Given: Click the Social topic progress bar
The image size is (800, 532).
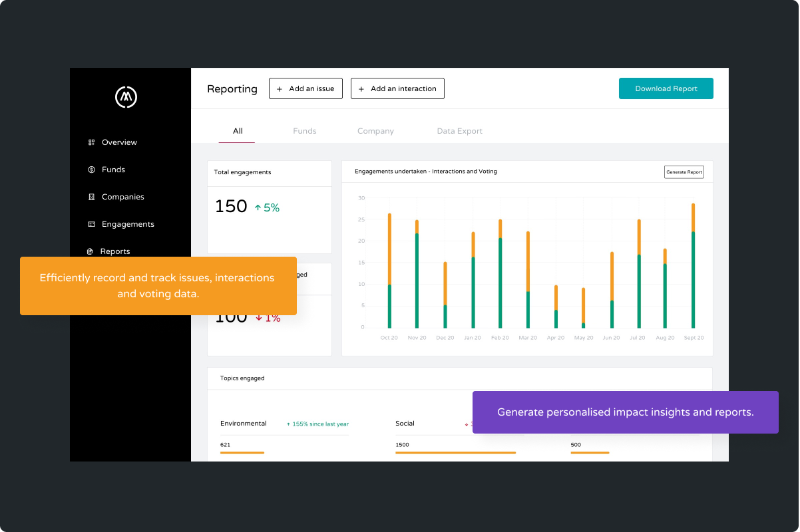Looking at the screenshot, I should click(x=455, y=453).
